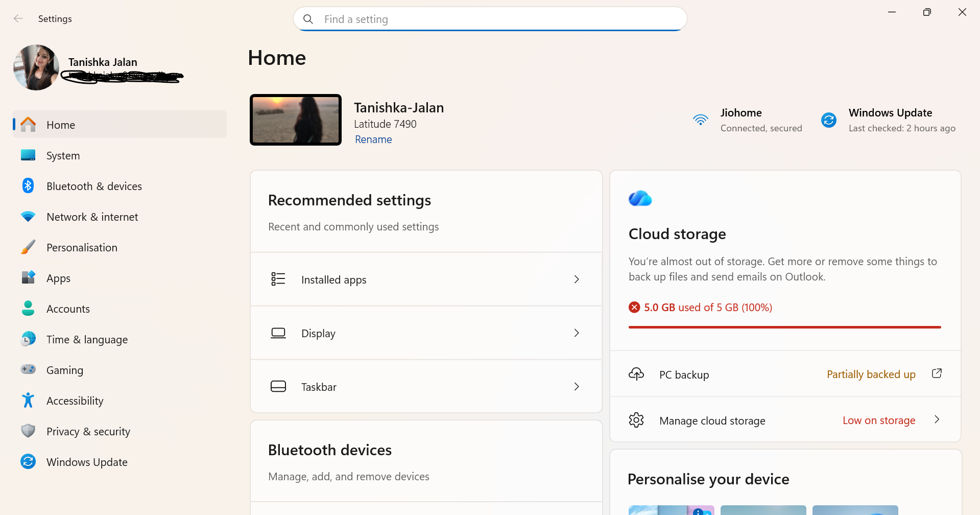Click the Privacy & security shield icon
The image size is (980, 515).
pos(28,431)
